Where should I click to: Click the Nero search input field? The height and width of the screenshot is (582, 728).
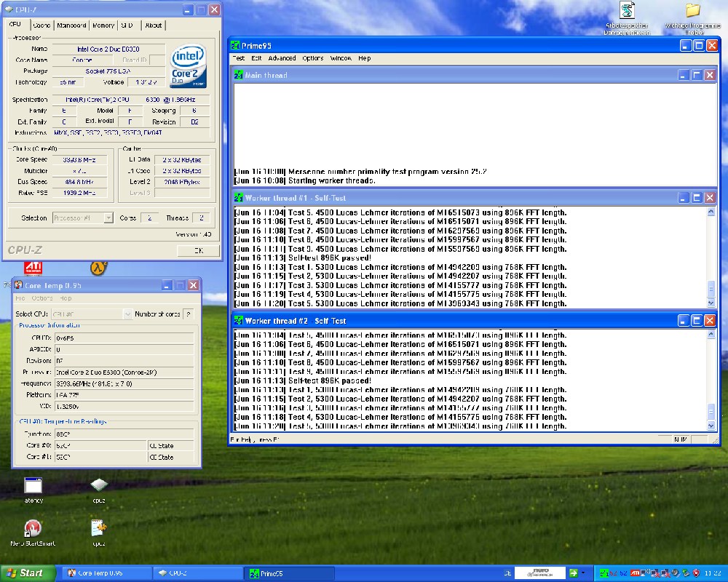point(539,573)
